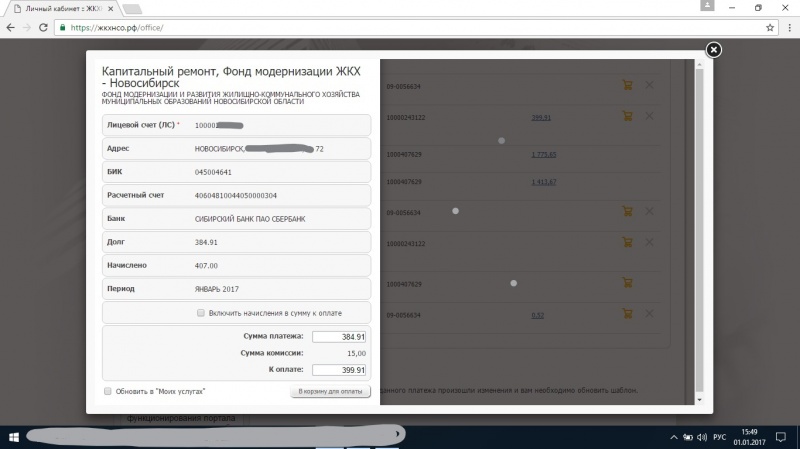Screen dimensions: 800x449
Task: Open the 1 773.65 amount link
Action: pyautogui.click(x=544, y=155)
